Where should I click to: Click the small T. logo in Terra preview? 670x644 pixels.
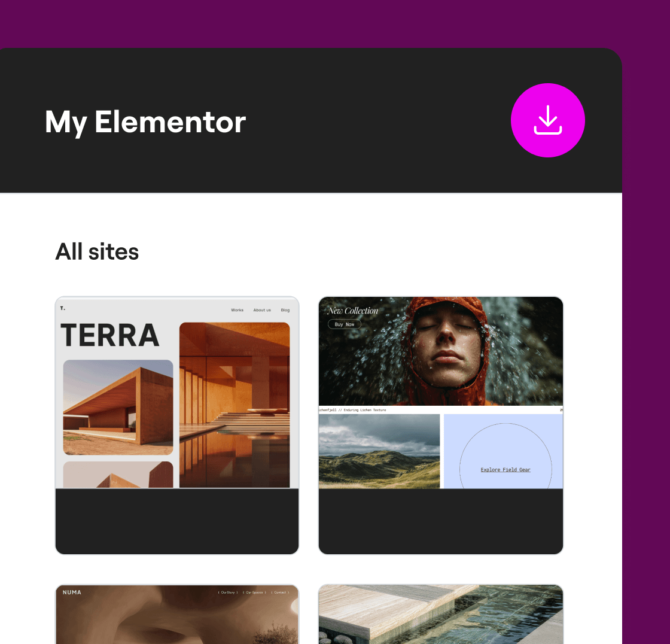(62, 308)
